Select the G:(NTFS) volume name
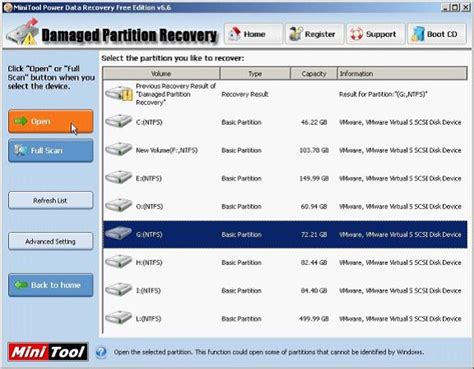Screen dimensions: 474x369 click(149, 235)
